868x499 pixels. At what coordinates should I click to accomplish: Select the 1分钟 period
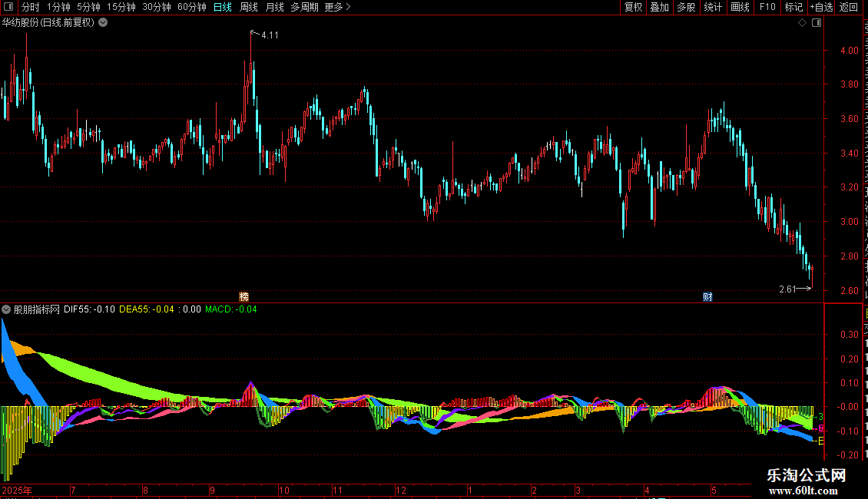[x=58, y=7]
